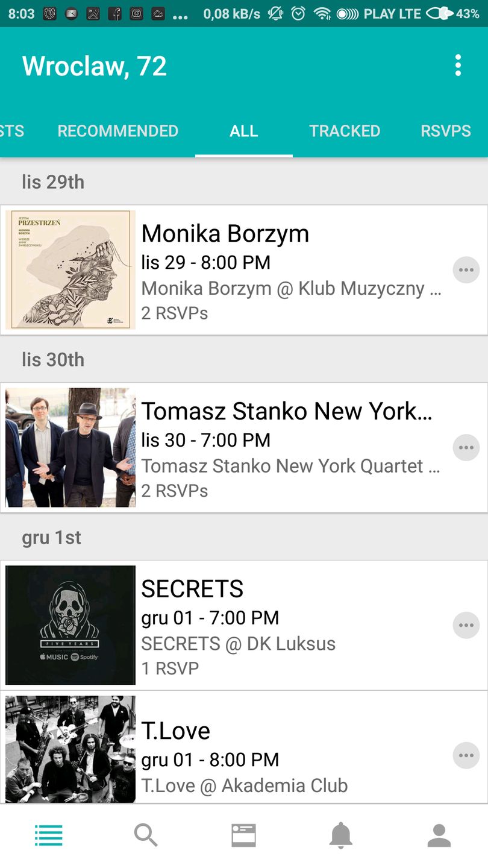The image size is (488, 868).
Task: Select the All tab
Action: pyautogui.click(x=244, y=131)
